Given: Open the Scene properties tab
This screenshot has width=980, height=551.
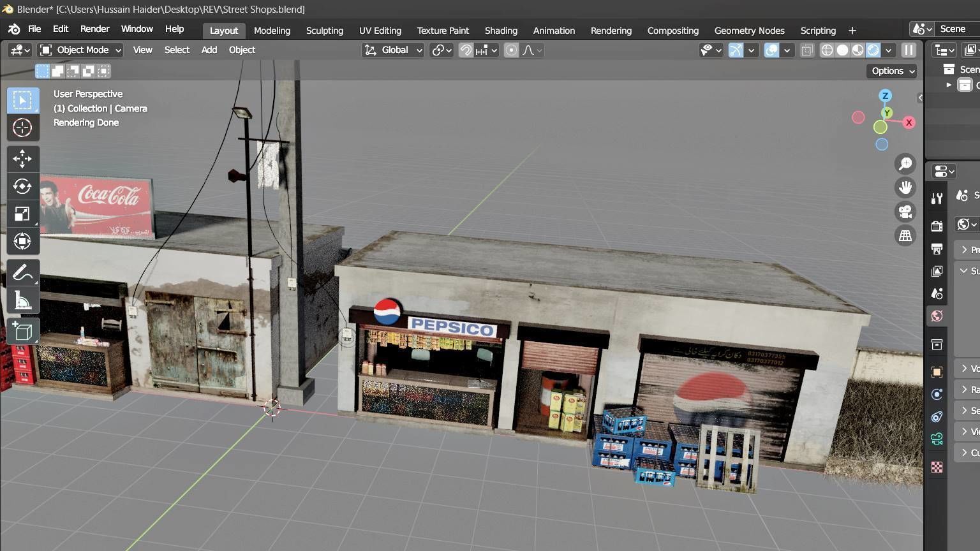Looking at the screenshot, I should point(937,293).
